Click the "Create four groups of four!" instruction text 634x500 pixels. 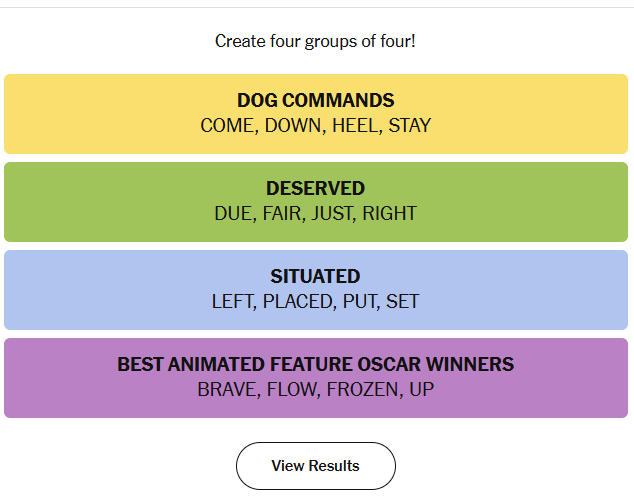point(315,41)
